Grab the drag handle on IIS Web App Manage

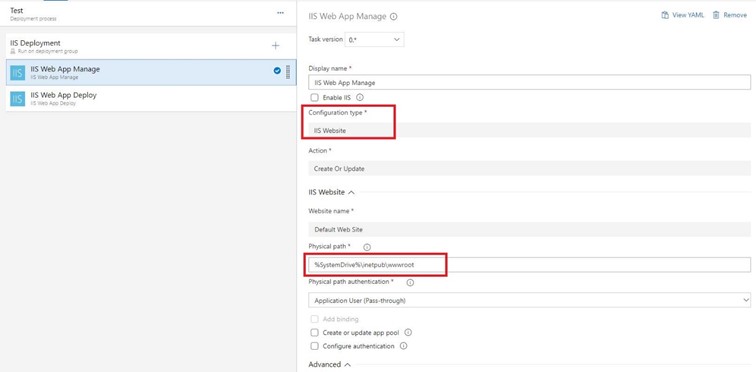(x=288, y=72)
